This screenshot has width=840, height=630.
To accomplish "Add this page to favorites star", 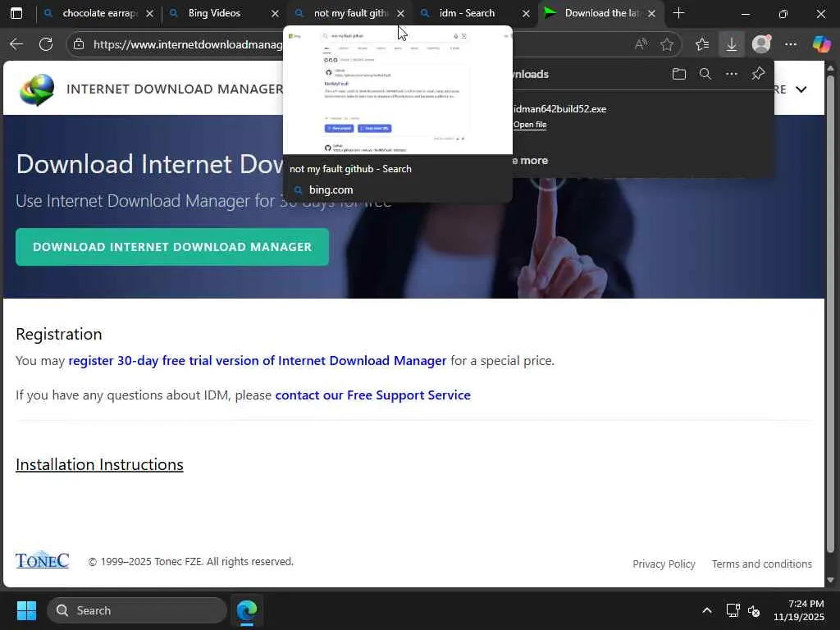I will pos(667,44).
